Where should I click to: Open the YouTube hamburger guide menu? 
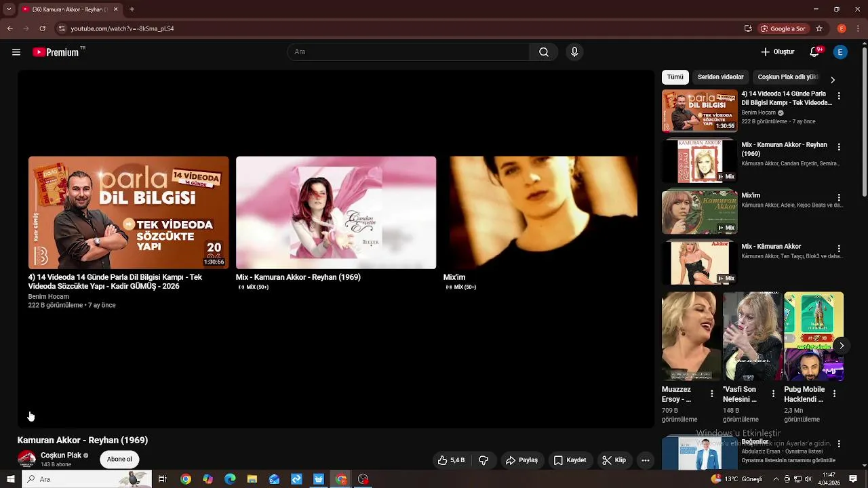[x=16, y=52]
